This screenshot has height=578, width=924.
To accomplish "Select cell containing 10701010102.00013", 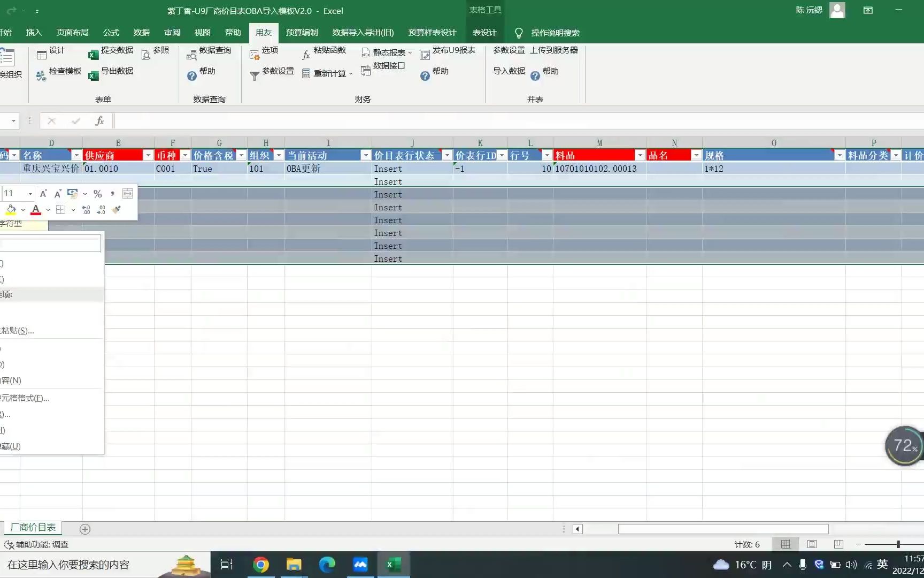I will click(599, 169).
